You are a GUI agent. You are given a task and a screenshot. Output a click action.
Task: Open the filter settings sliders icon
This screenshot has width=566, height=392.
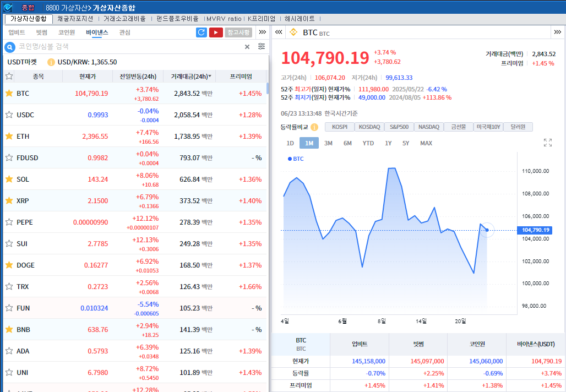(262, 47)
